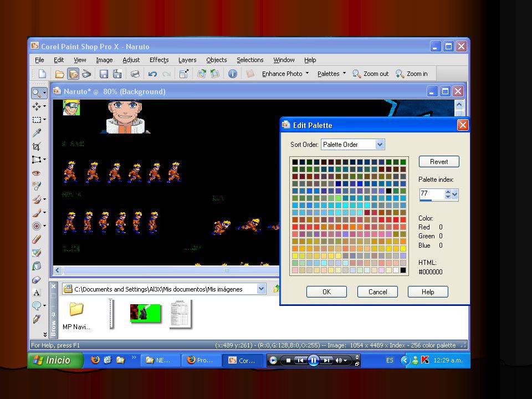Image resolution: width=532 pixels, height=399 pixels.
Task: Choose the Text tool
Action: (37, 293)
